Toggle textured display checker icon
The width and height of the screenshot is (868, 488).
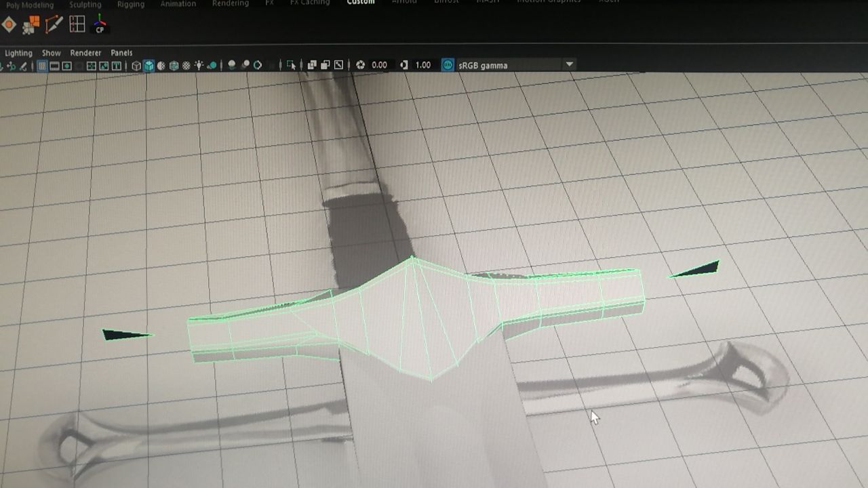pyautogui.click(x=186, y=66)
